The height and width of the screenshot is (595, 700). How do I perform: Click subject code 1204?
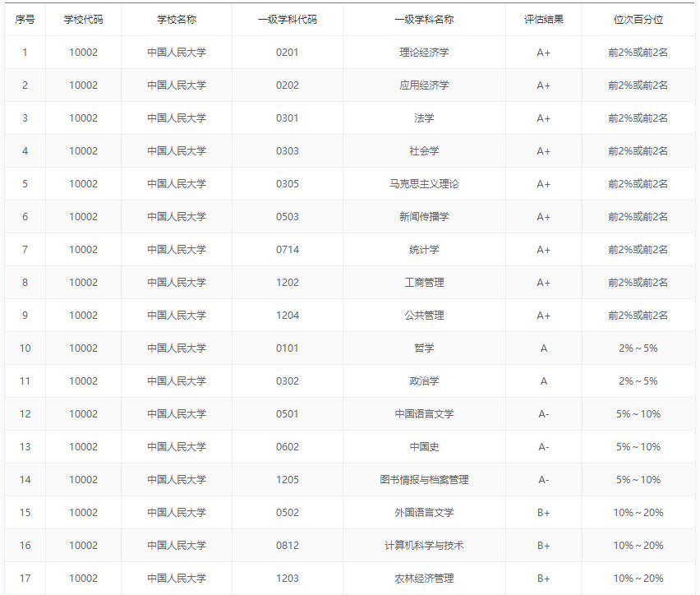tap(288, 316)
